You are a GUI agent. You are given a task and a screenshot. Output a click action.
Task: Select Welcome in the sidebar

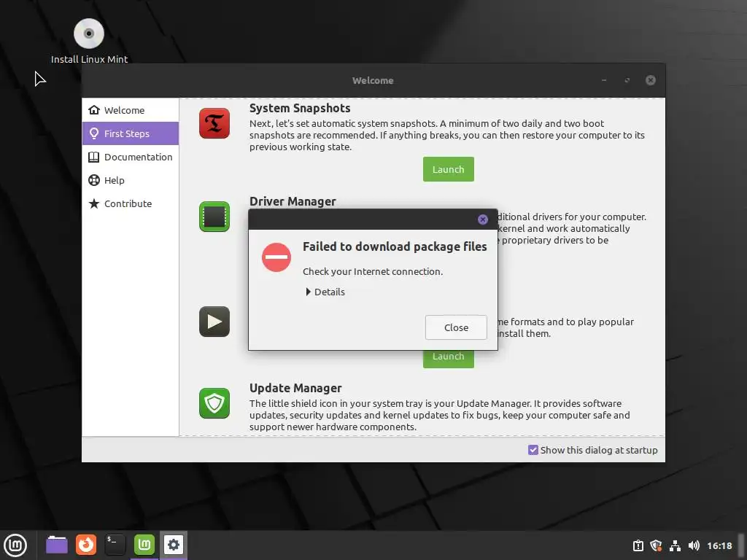click(x=131, y=110)
